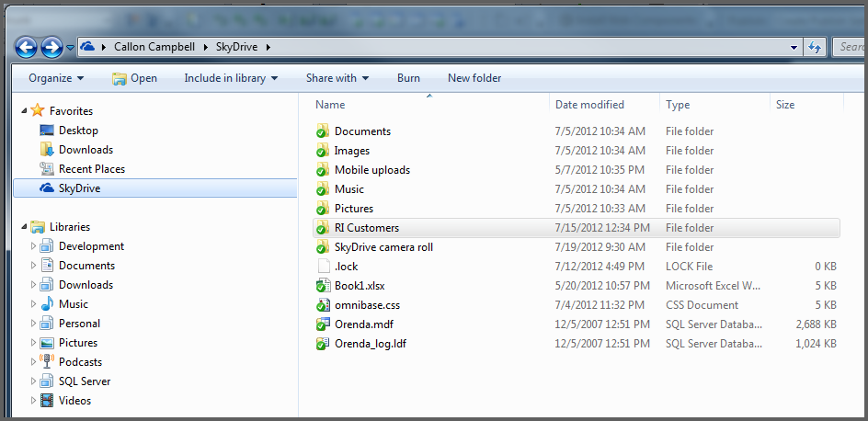Open the Organize dropdown menu
The width and height of the screenshot is (868, 421).
coord(56,78)
